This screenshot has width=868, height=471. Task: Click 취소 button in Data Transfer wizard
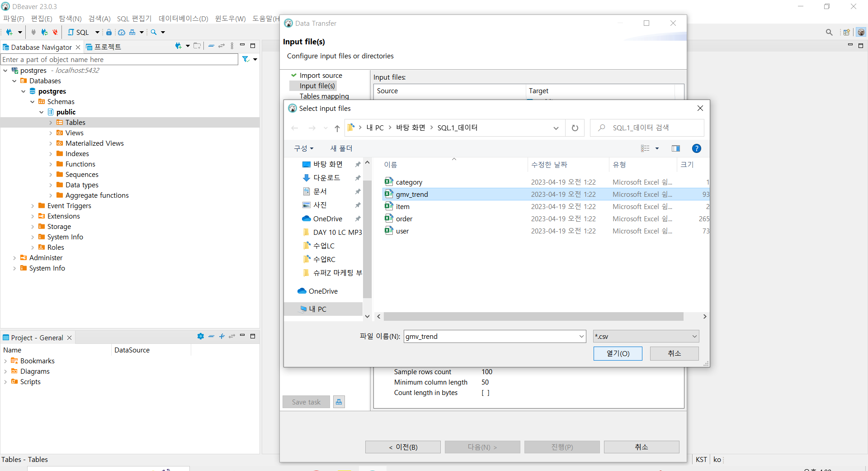[642, 447]
